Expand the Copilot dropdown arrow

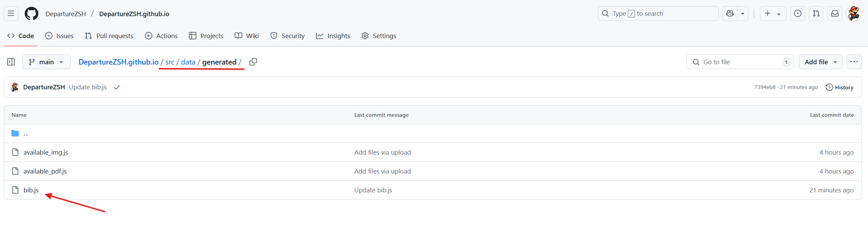pyautogui.click(x=743, y=13)
